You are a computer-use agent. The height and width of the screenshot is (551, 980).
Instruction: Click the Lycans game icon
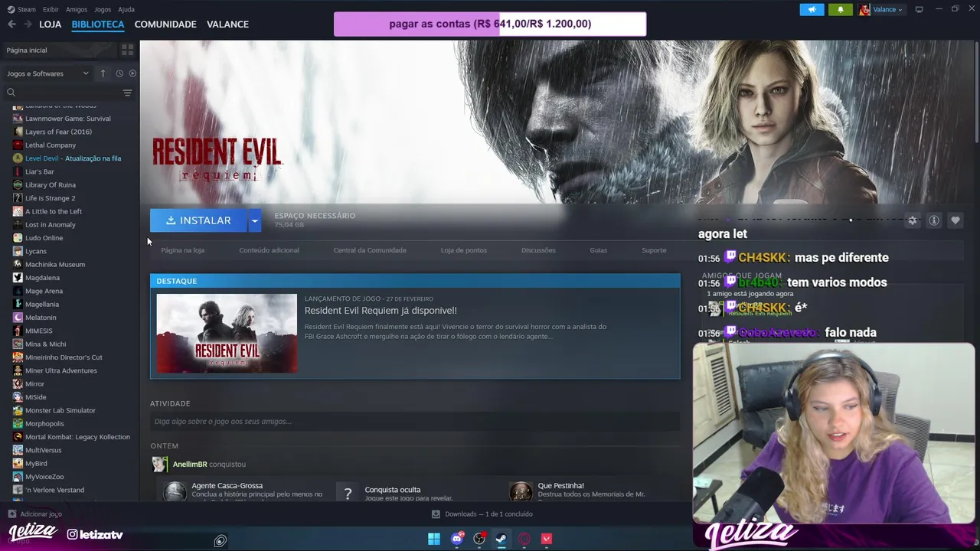tap(18, 251)
